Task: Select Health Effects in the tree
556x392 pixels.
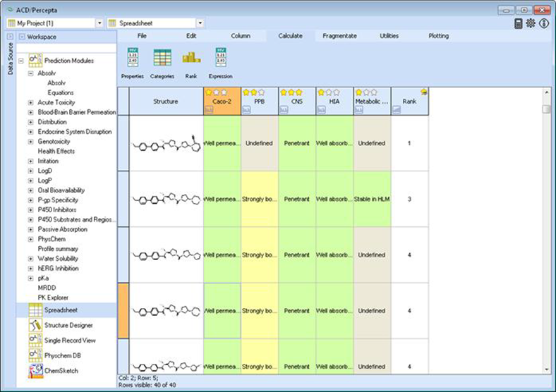Action: [x=56, y=152]
